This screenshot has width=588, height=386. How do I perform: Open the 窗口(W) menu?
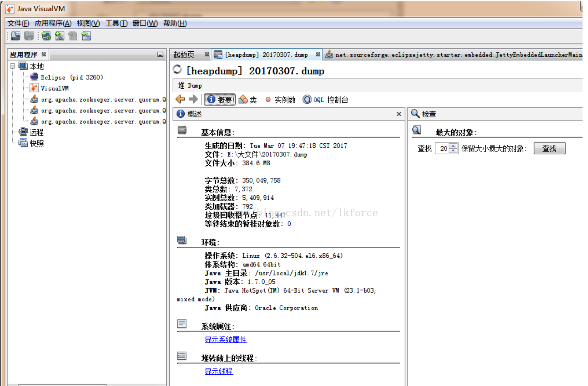coord(145,23)
